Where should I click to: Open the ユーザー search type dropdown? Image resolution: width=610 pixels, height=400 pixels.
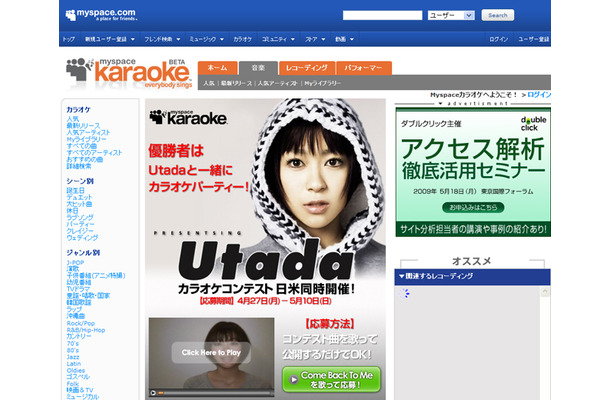(451, 15)
